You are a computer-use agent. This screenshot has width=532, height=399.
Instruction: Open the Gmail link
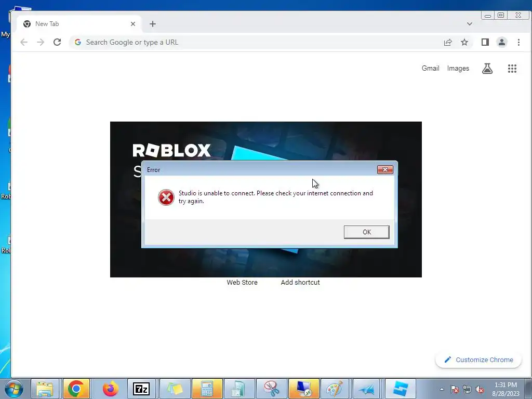[x=430, y=68]
